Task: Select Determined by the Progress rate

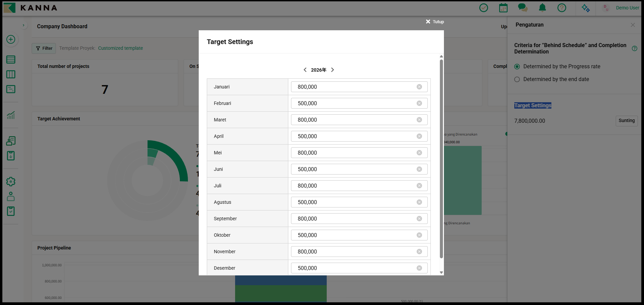Action: [517, 67]
